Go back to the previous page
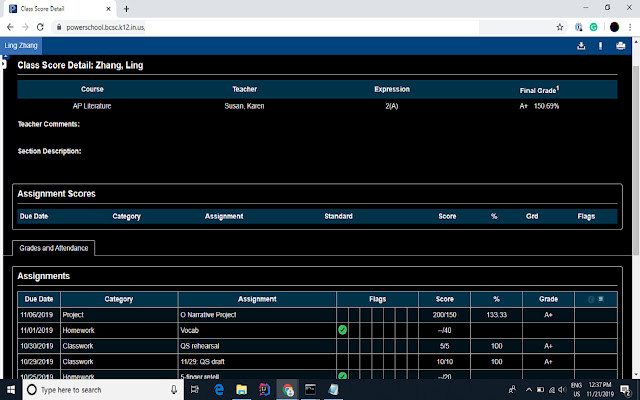 pos(10,27)
